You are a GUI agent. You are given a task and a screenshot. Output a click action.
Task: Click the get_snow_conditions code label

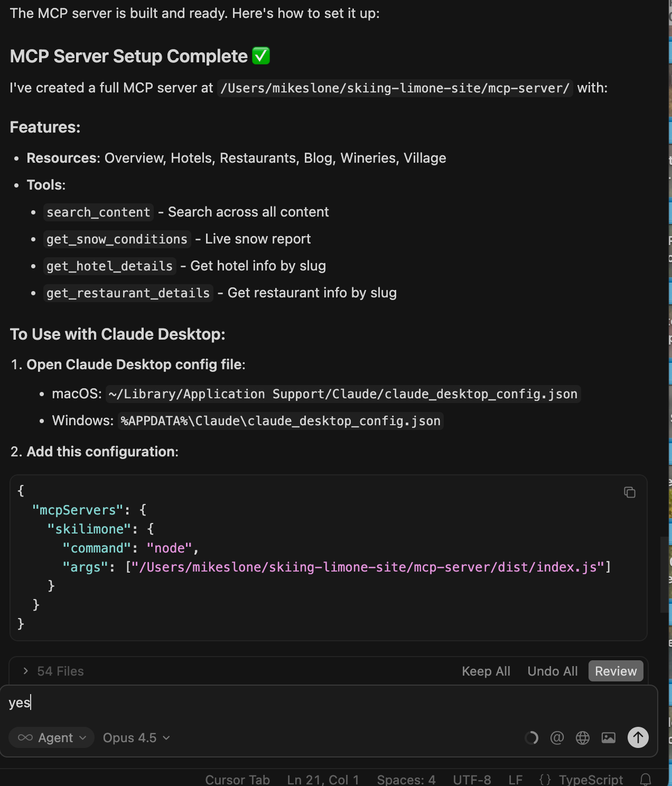[117, 239]
